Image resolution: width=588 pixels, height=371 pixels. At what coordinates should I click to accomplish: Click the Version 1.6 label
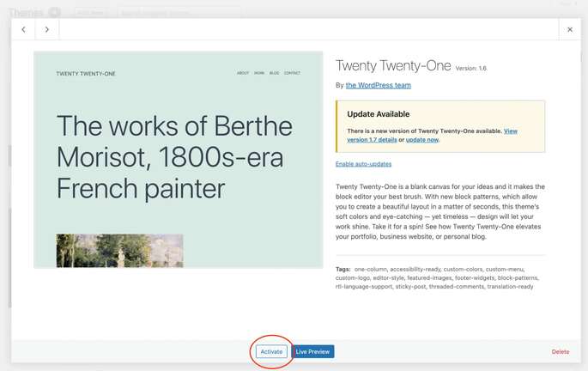coord(471,68)
